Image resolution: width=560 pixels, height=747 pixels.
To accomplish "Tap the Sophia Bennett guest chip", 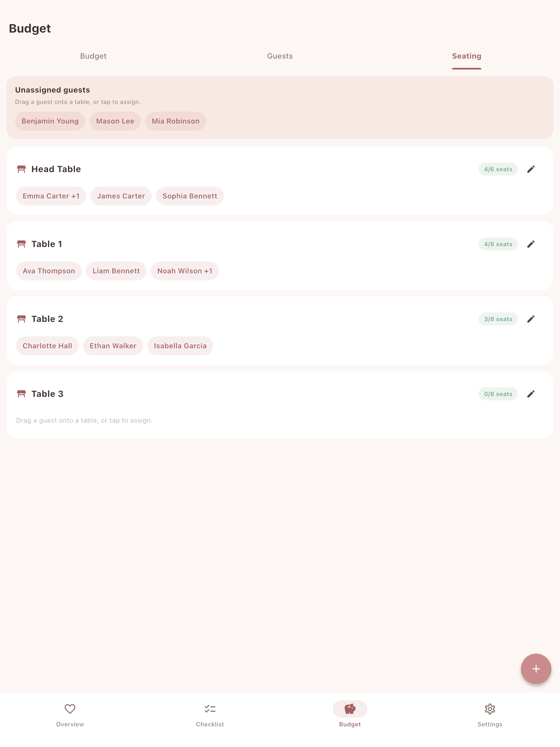I will pos(190,196).
